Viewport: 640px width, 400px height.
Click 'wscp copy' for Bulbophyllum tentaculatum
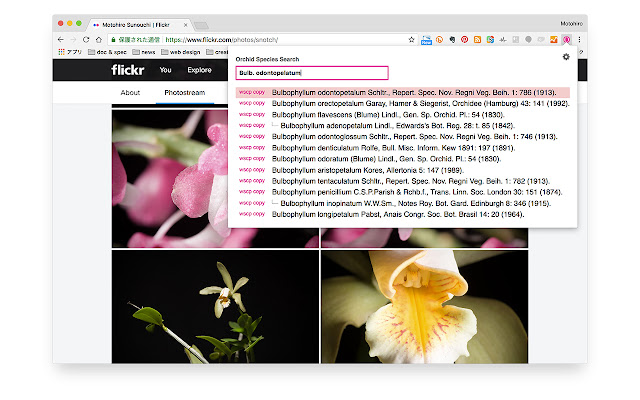click(x=252, y=181)
